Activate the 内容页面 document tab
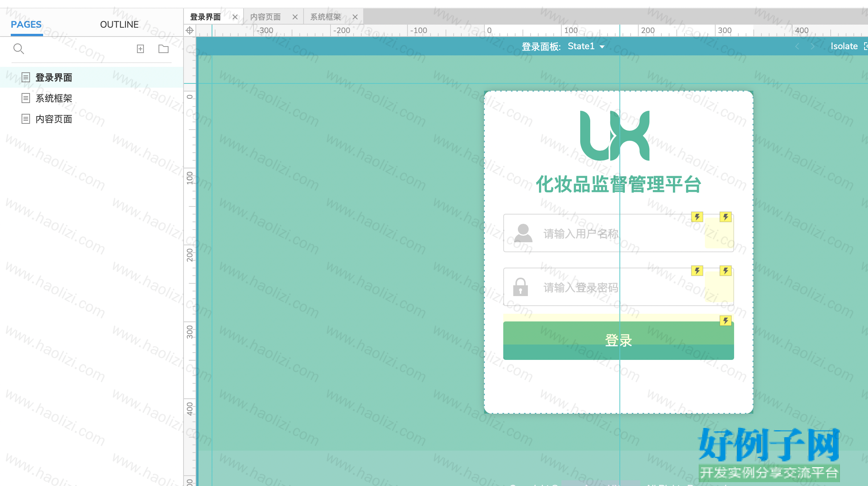Image resolution: width=868 pixels, height=486 pixels. [x=265, y=17]
